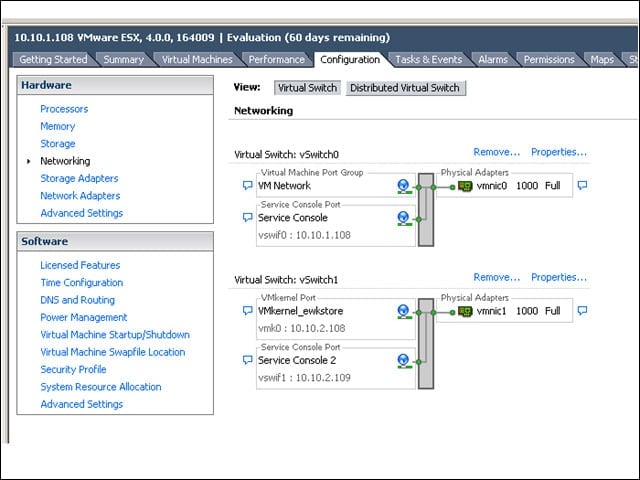Click the Software panel header
This screenshot has height=480, width=640.
[115, 242]
